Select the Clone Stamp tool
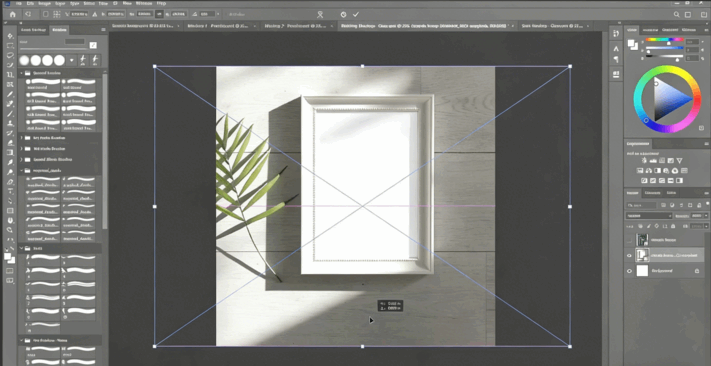Screen dimensions: 711x366 tap(10, 123)
